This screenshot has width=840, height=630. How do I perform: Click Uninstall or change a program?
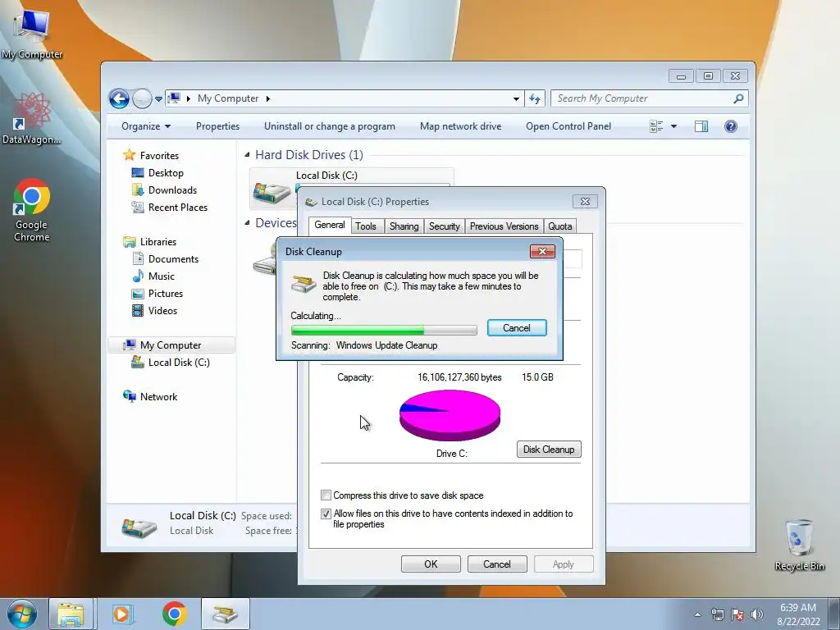(330, 126)
